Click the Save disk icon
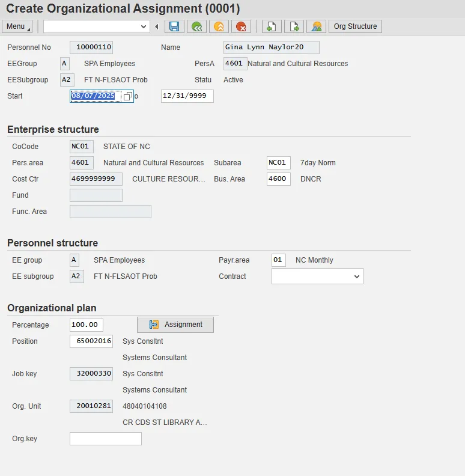 pyautogui.click(x=174, y=26)
